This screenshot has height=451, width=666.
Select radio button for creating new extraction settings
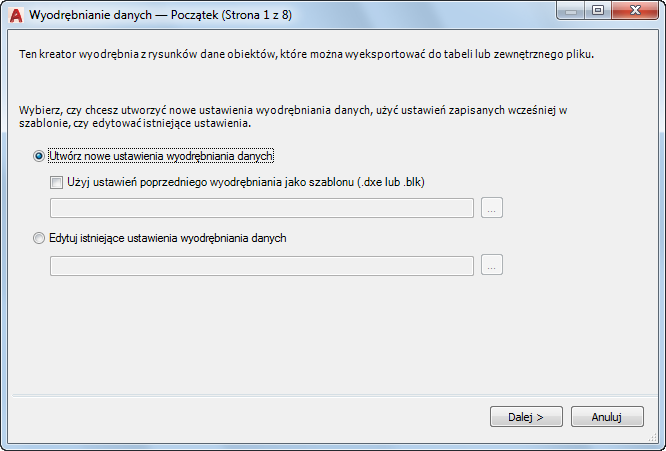pyautogui.click(x=39, y=156)
